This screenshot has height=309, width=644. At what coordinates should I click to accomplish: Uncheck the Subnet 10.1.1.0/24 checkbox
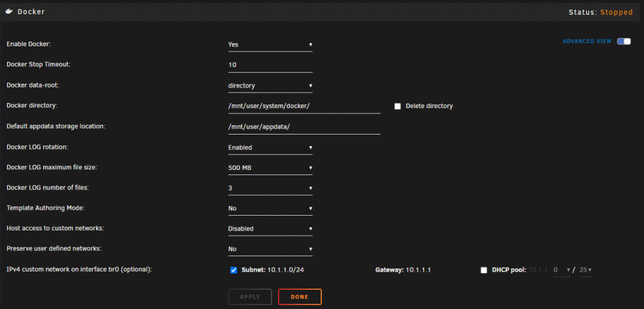point(234,270)
